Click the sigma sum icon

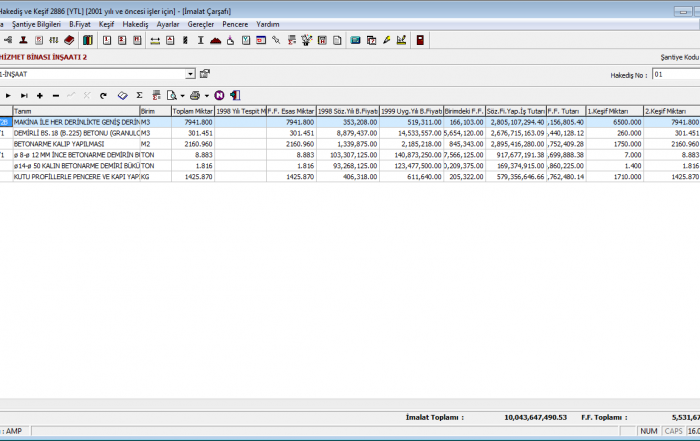[139, 95]
